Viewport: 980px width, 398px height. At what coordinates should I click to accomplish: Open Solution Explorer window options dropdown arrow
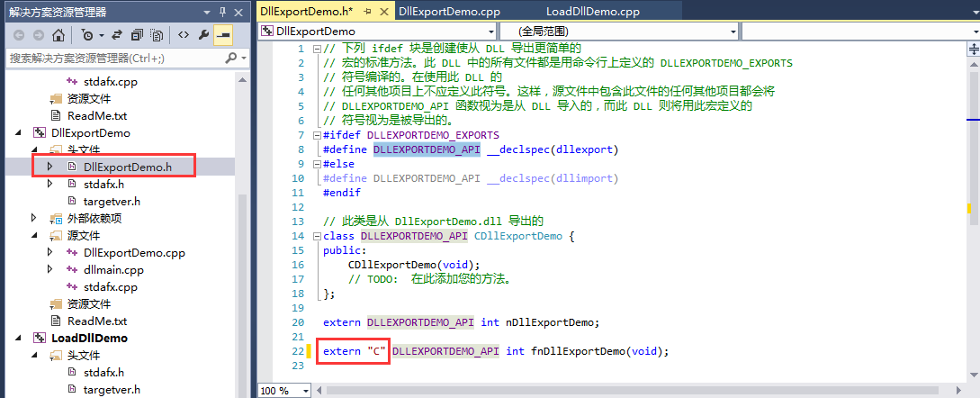pyautogui.click(x=207, y=12)
